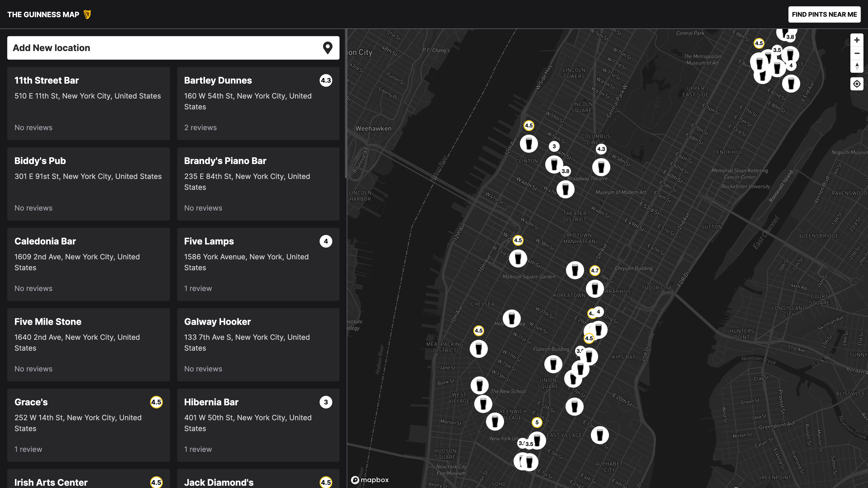Click the geolocate target button
This screenshot has height=488, width=868.
tap(857, 84)
